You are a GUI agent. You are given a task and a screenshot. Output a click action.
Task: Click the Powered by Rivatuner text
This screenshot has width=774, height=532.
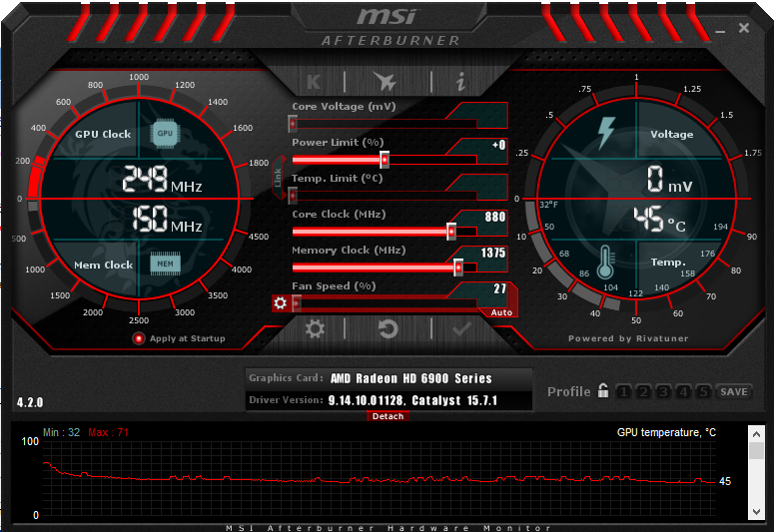(628, 338)
